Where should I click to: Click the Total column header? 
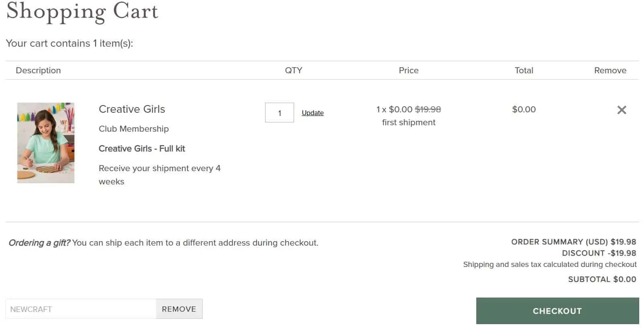[x=524, y=70]
